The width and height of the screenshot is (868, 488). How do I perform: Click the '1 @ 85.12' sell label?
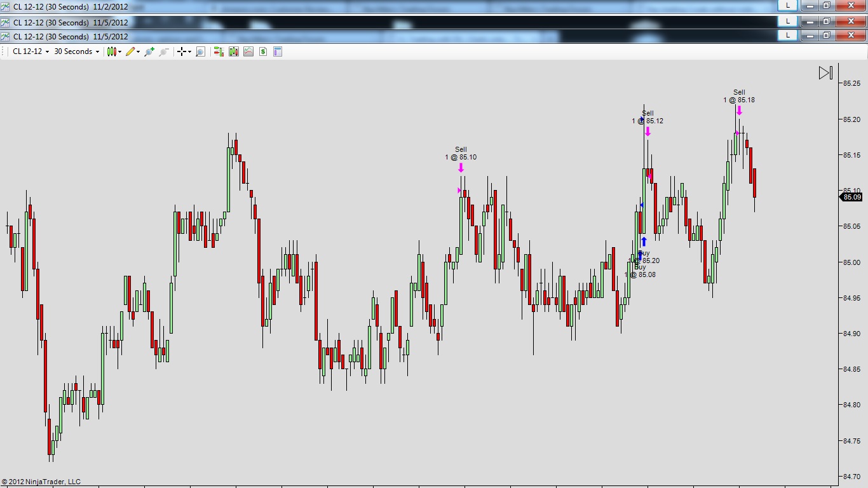pyautogui.click(x=648, y=121)
